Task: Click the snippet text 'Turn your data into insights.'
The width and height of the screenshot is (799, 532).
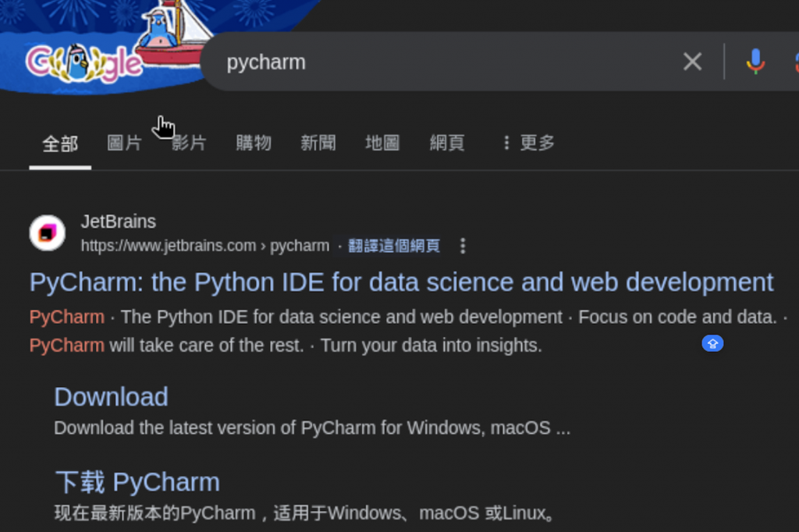Action: pyautogui.click(x=431, y=346)
